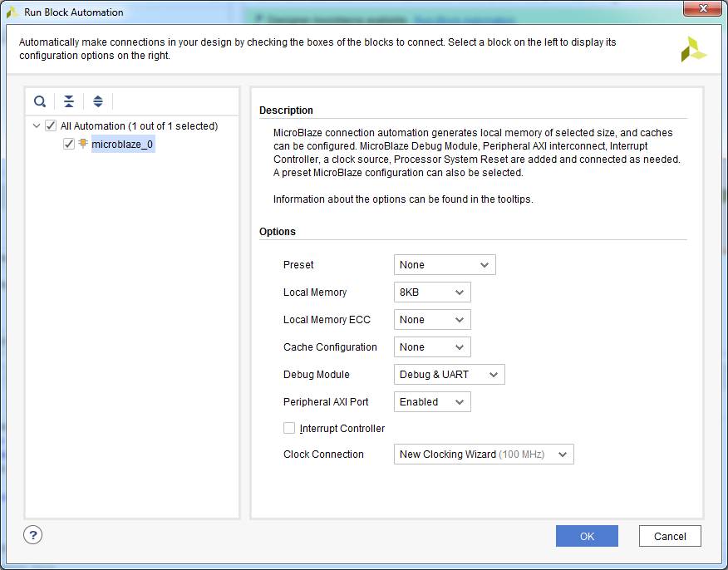This screenshot has height=570, width=728.
Task: Collapse the All Automation tree node
Action: coord(37,125)
